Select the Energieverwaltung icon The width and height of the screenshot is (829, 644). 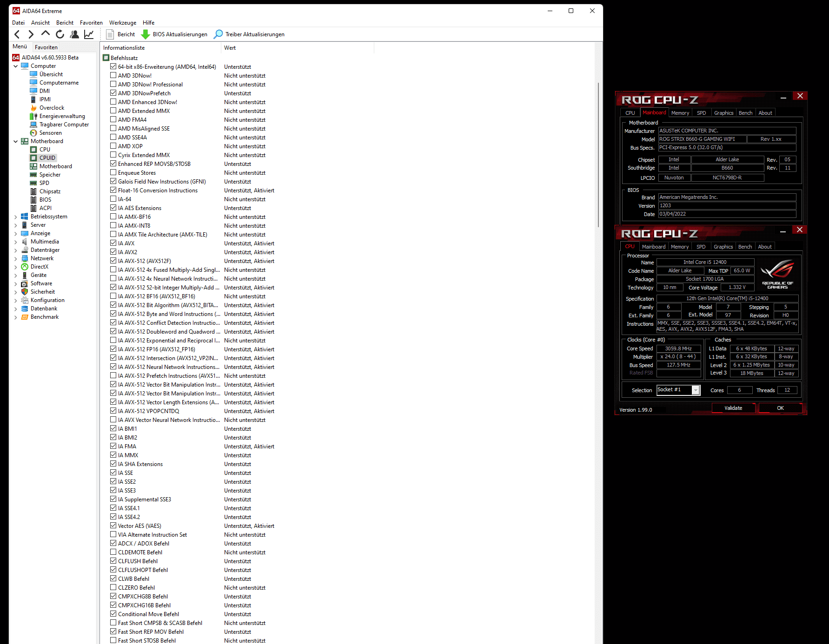click(33, 116)
